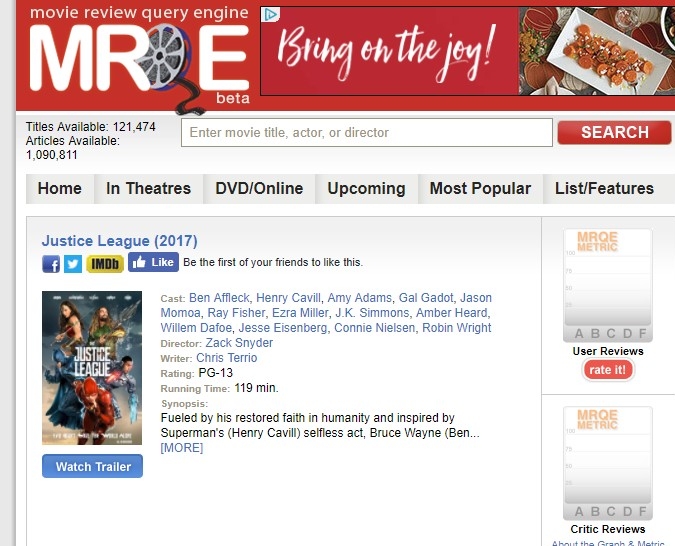Share on Facebook icon
The height and width of the screenshot is (546, 675).
(51, 264)
